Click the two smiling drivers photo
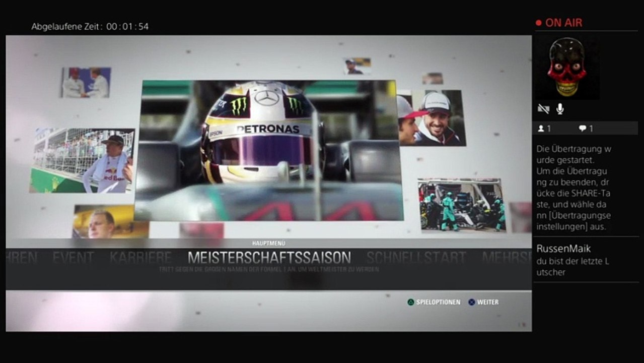This screenshot has width=644, height=363. coord(432,118)
